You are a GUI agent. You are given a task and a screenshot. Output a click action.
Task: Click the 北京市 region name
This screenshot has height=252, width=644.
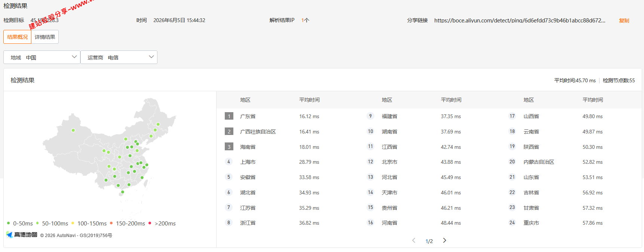pos(389,162)
